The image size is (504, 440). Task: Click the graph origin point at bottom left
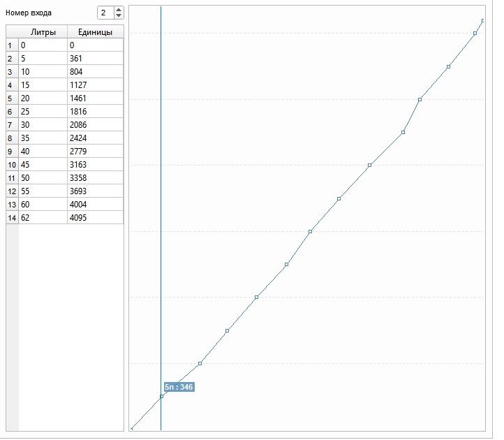click(x=132, y=428)
